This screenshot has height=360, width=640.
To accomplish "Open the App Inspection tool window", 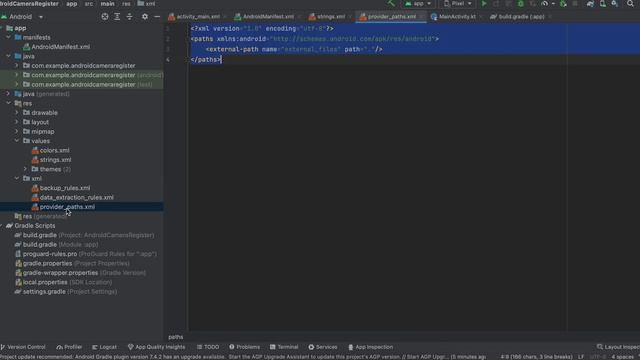I will click(370, 347).
